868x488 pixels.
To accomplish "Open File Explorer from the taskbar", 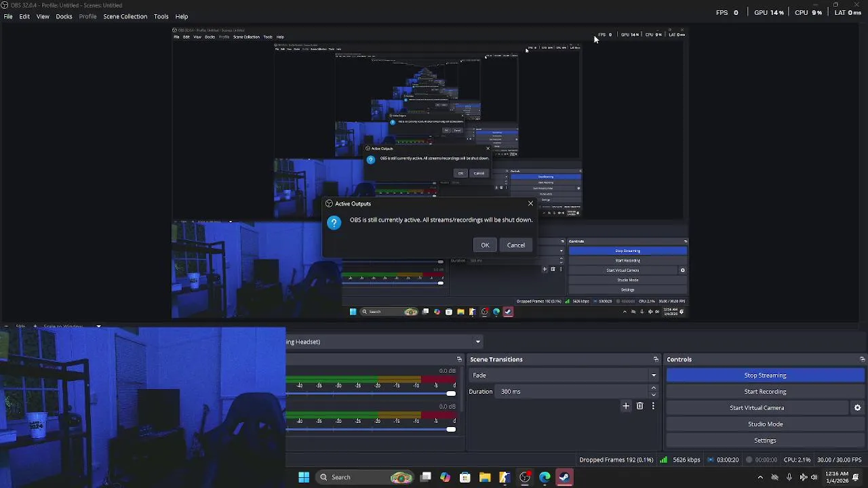I will 485,477.
